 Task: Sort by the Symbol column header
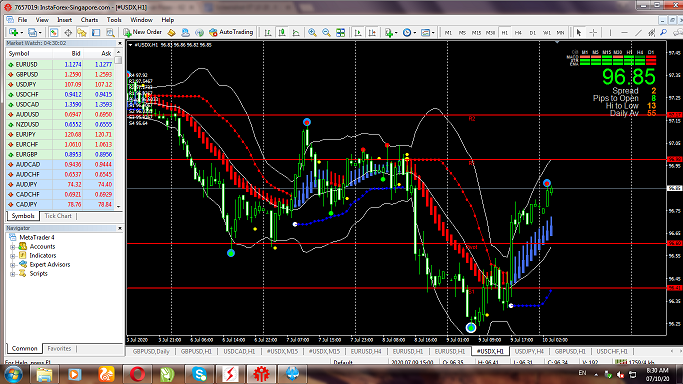tap(29, 54)
